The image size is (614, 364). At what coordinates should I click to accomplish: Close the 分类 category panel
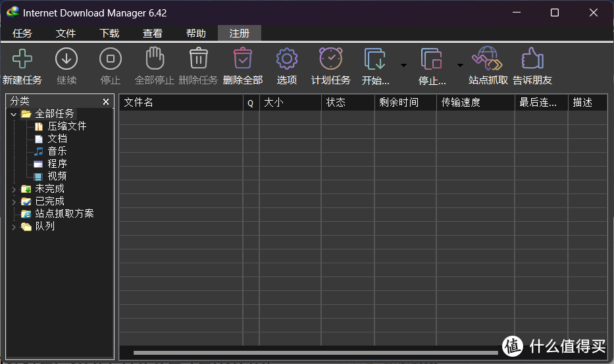(x=106, y=102)
